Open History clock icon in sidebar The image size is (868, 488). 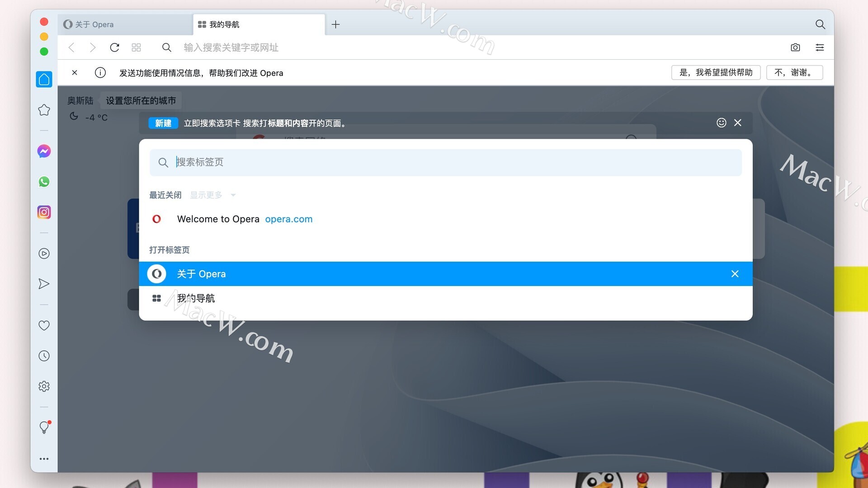[x=44, y=356]
